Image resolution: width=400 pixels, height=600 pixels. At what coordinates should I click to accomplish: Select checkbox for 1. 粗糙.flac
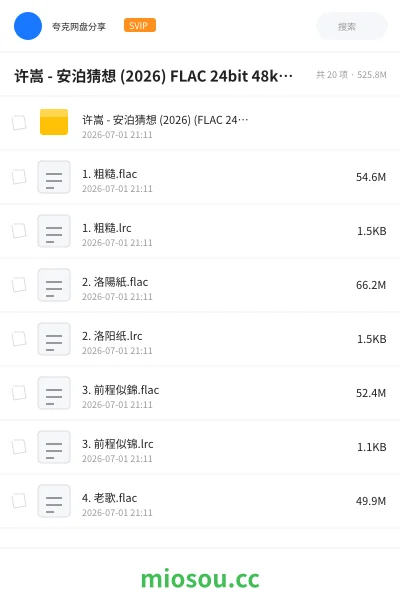pos(19,177)
